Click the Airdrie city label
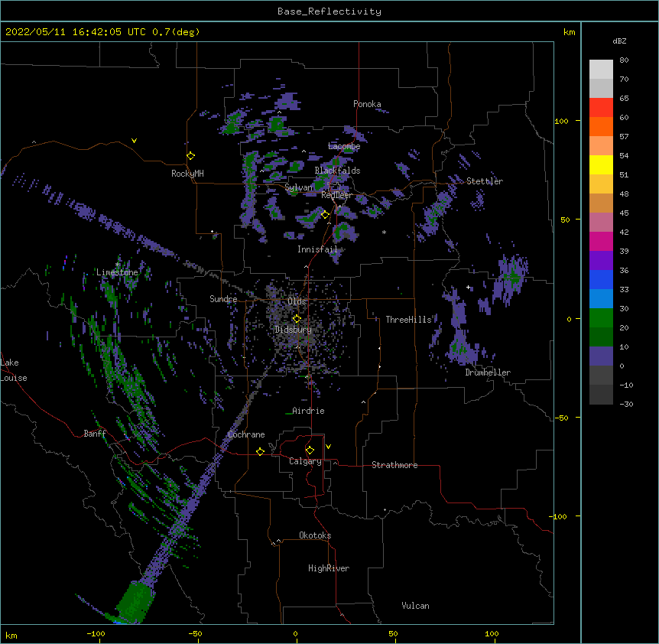The image size is (659, 644). coord(308,411)
